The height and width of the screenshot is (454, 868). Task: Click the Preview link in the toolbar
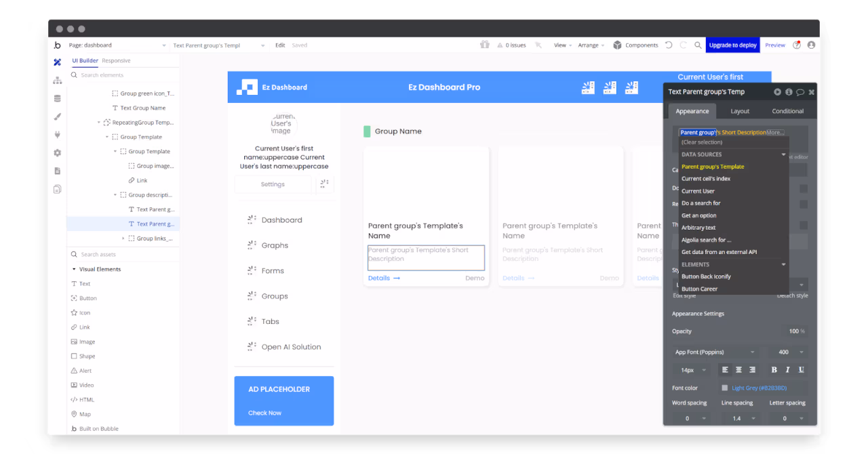click(775, 45)
